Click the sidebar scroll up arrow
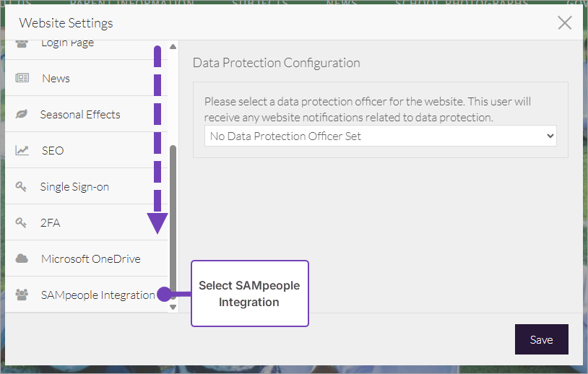Image resolution: width=588 pixels, height=374 pixels. pyautogui.click(x=173, y=47)
